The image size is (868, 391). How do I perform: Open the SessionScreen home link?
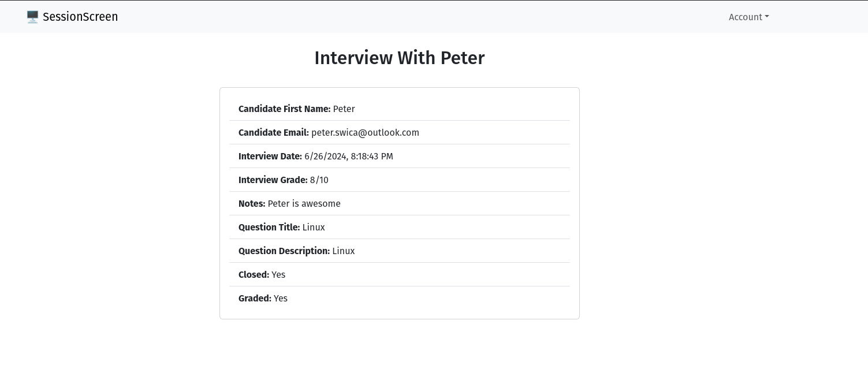(x=72, y=17)
